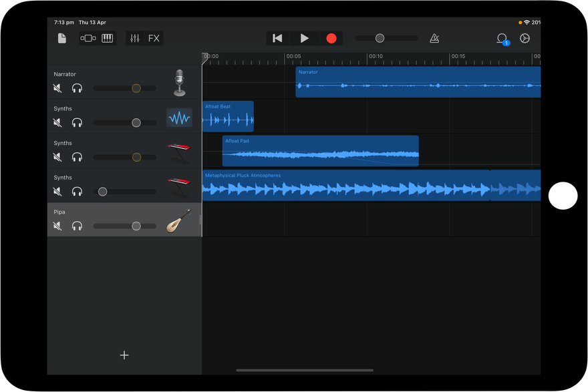
Task: Open the track controls mixer icon
Action: click(135, 38)
